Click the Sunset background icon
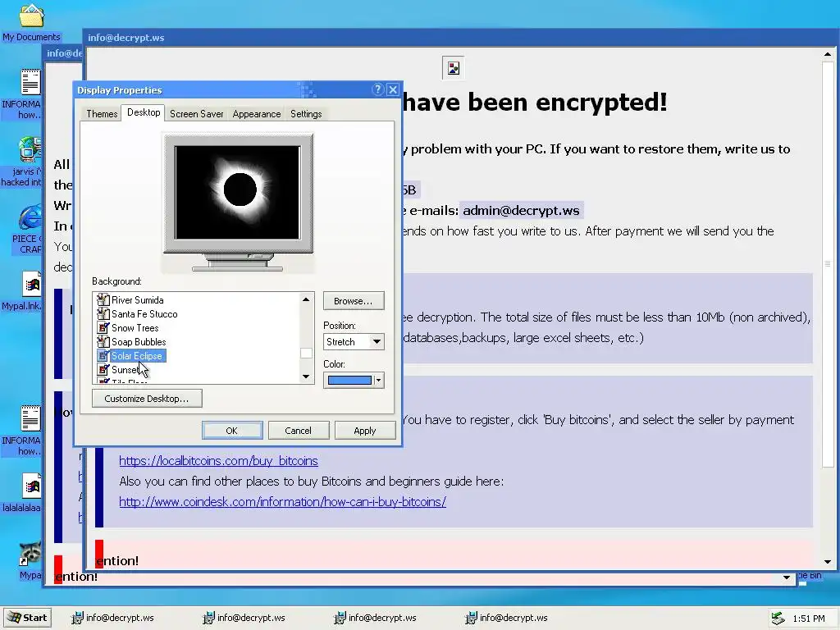Image resolution: width=840 pixels, height=630 pixels. [103, 370]
